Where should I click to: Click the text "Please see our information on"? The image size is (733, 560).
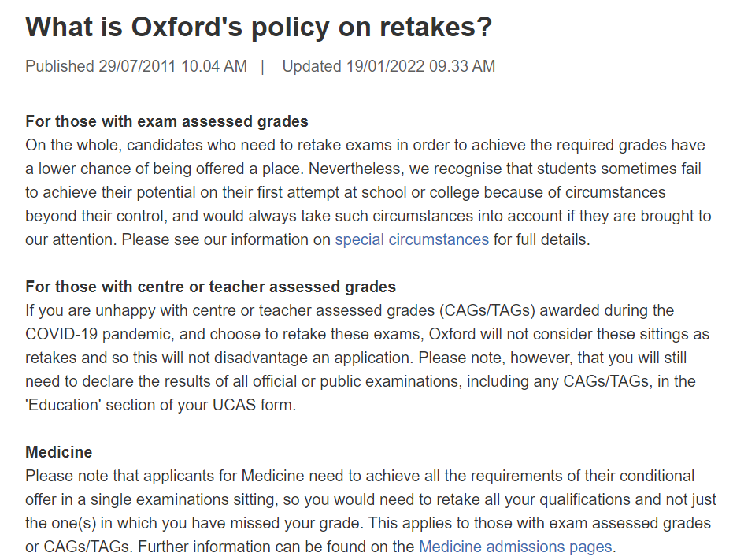(177, 239)
